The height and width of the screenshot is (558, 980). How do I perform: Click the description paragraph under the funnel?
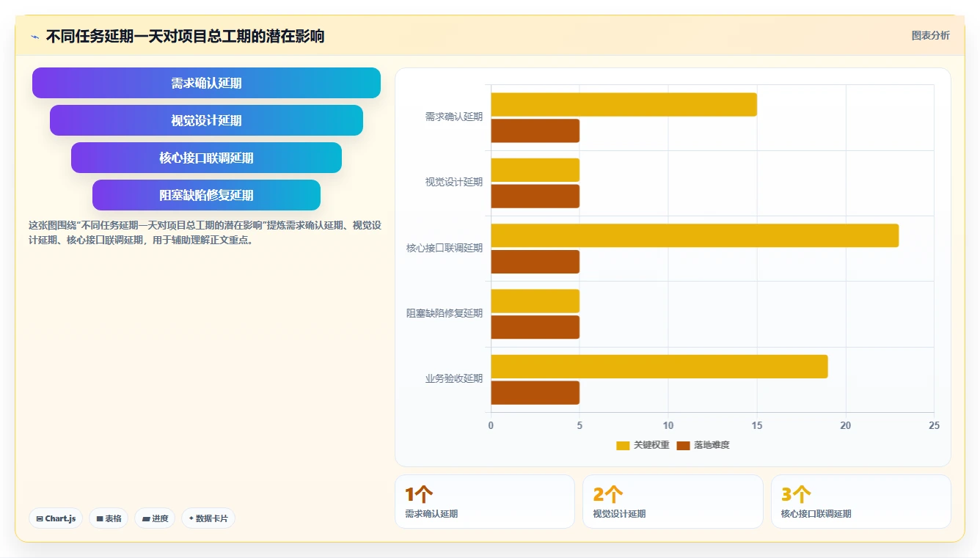tap(205, 232)
